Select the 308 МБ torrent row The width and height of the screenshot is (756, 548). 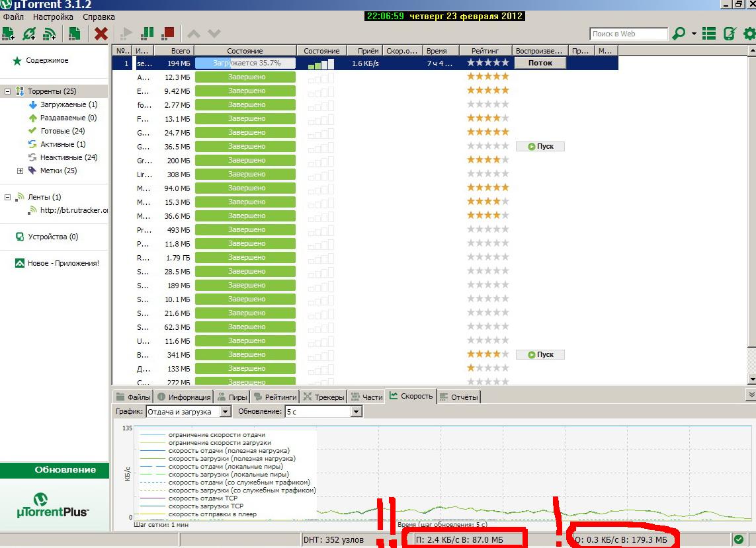coord(365,175)
